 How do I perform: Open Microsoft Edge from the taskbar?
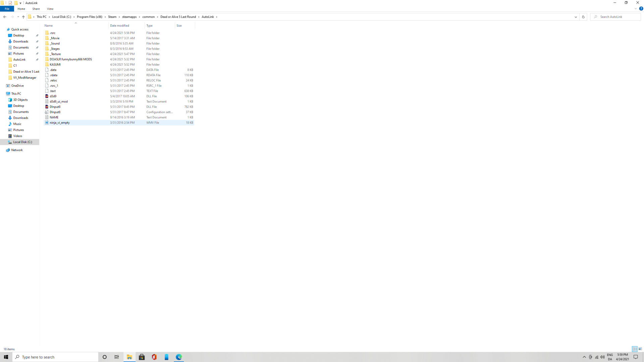coord(178,357)
